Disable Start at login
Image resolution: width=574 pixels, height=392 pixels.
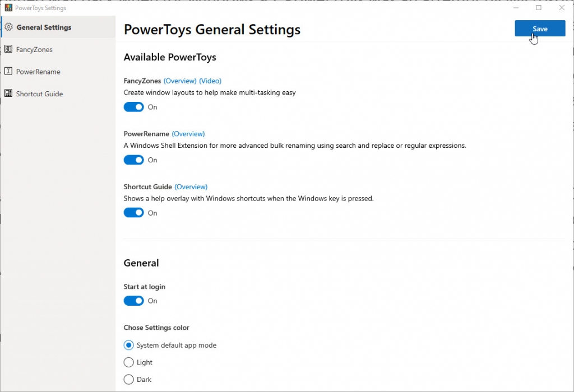(x=133, y=301)
